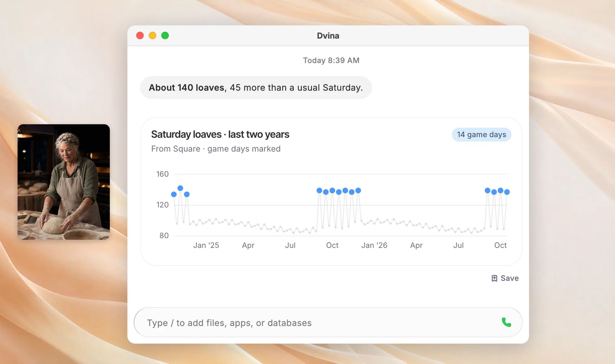615x364 pixels.
Task: Click the chart title 'Saturday loaves · last two years'
Action: pos(220,134)
